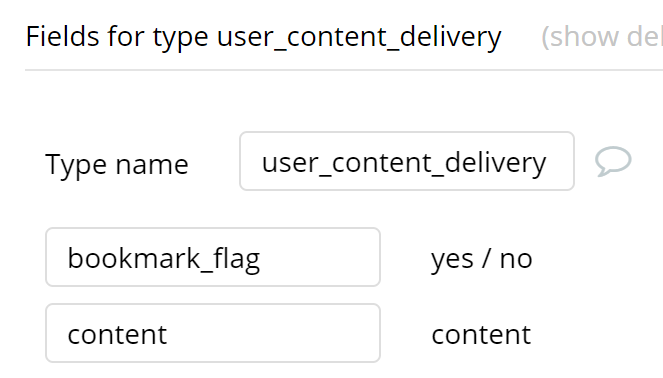The image size is (663, 378).
Task: Click the data type of the content row
Action: click(x=481, y=335)
